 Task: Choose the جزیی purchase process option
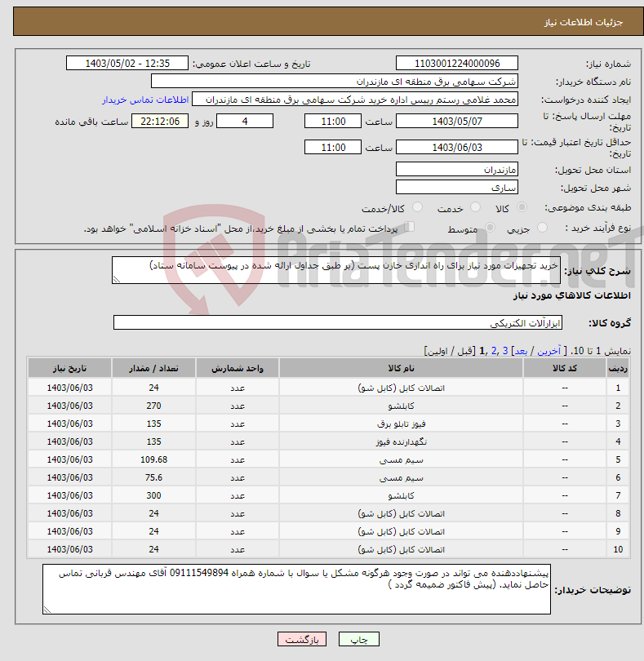click(x=542, y=228)
